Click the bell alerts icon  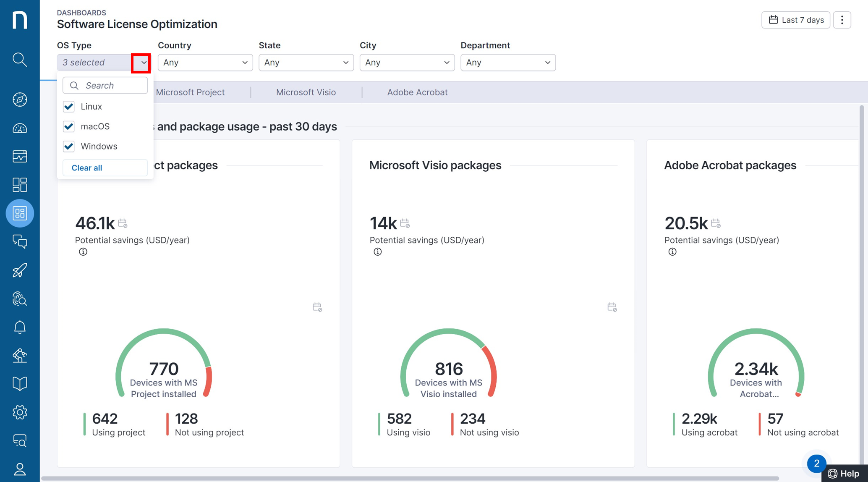point(20,327)
